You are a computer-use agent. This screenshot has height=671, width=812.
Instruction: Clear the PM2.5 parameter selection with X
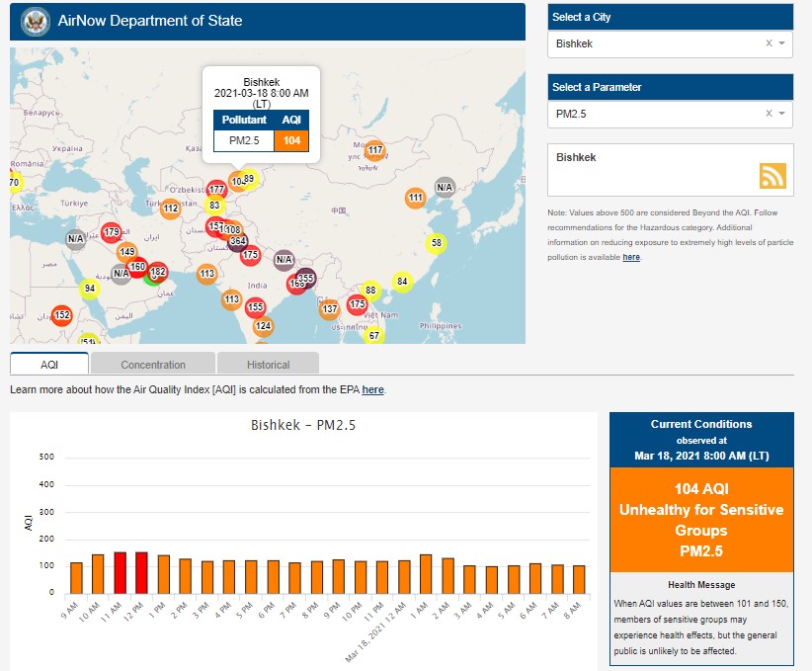point(769,114)
